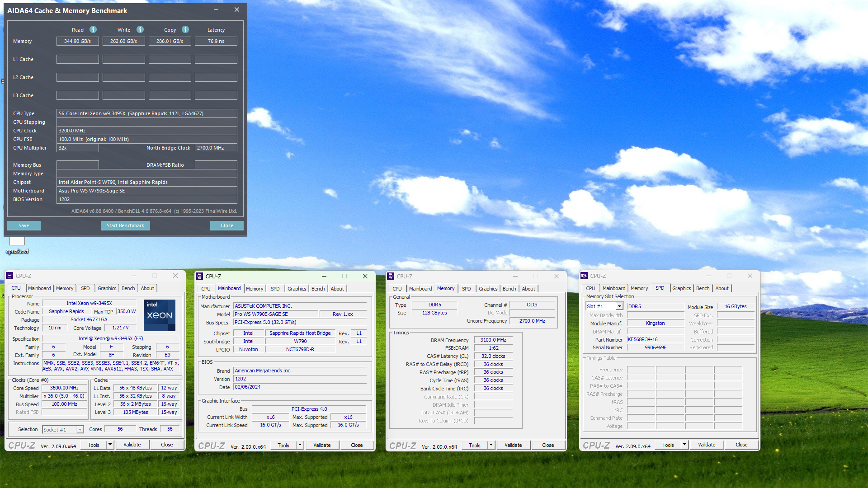Screen dimensions: 868x488
Task: Click Part Number KF568R34-16 field
Action: click(x=656, y=340)
